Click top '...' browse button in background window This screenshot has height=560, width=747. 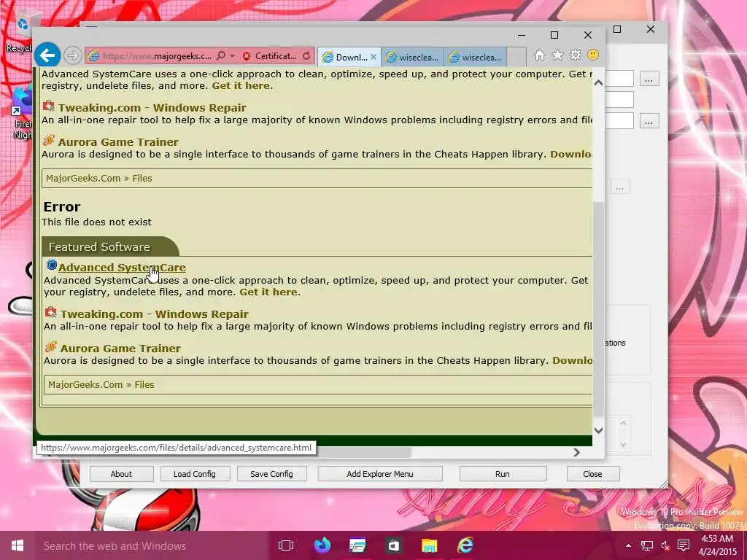pyautogui.click(x=649, y=79)
